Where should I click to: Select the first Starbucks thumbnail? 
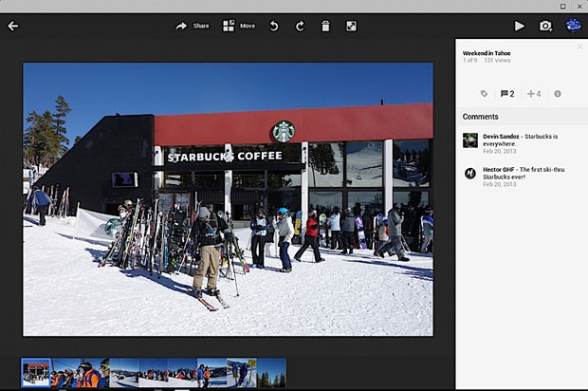click(36, 372)
